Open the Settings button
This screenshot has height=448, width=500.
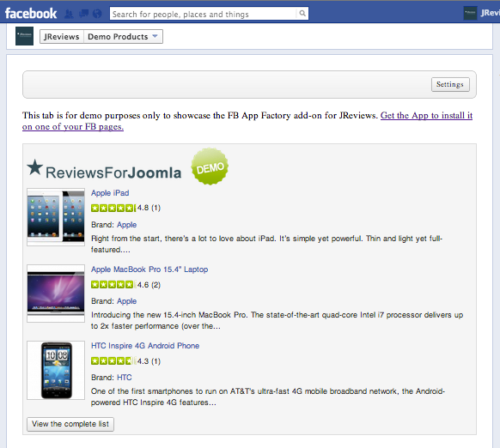pyautogui.click(x=450, y=84)
